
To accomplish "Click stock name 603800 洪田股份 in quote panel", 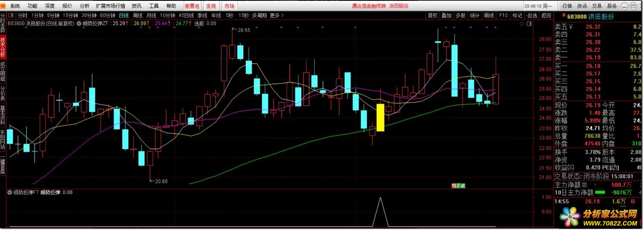I will pyautogui.click(x=590, y=17).
